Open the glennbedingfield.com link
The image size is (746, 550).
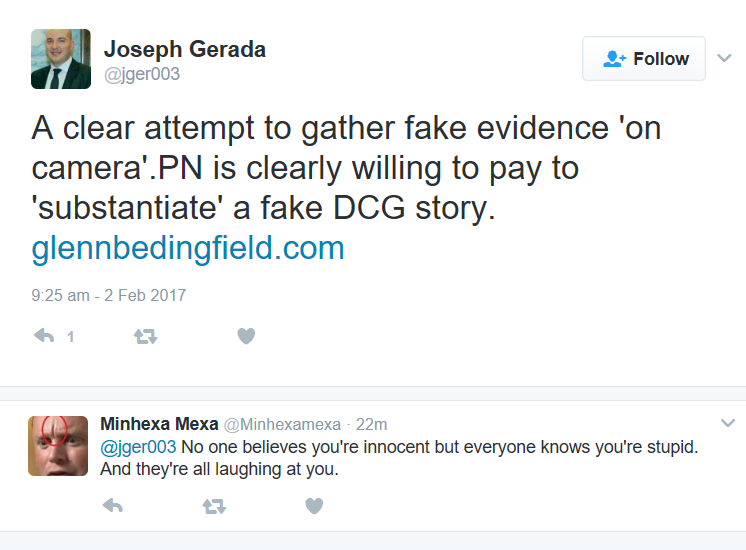coord(188,247)
